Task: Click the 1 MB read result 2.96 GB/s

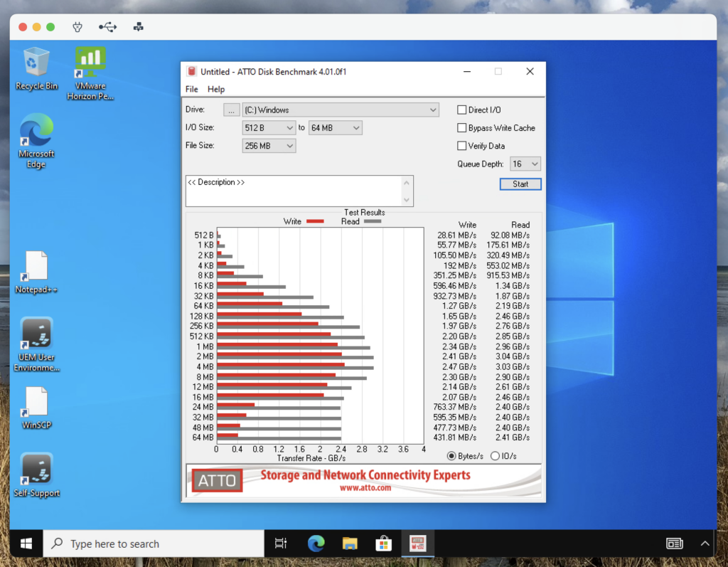Action: 513,346
